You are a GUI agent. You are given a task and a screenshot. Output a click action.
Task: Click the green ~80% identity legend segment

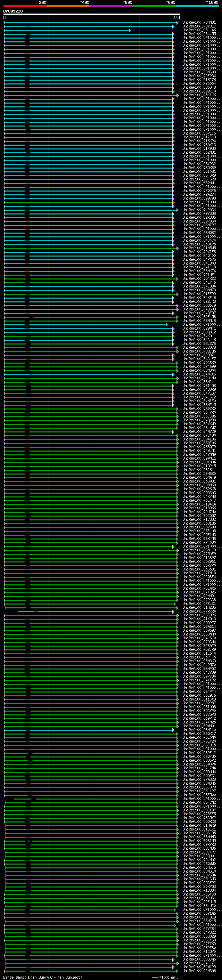pyautogui.click(x=154, y=6)
